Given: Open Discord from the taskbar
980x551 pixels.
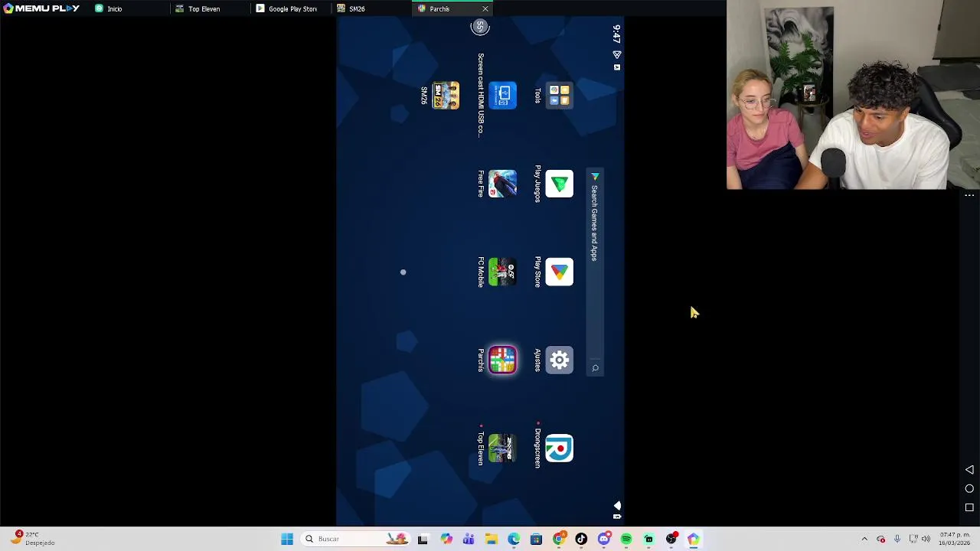Looking at the screenshot, I should pos(604,539).
